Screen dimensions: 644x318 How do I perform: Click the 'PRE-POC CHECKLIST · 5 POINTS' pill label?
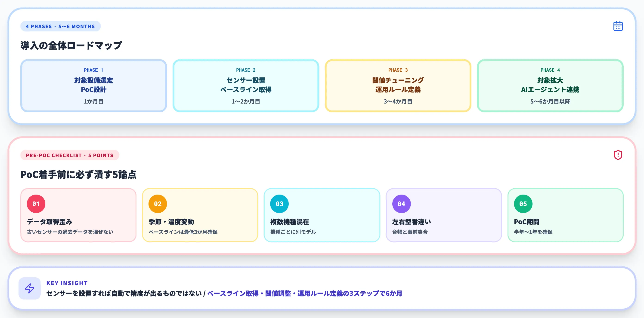(70, 155)
